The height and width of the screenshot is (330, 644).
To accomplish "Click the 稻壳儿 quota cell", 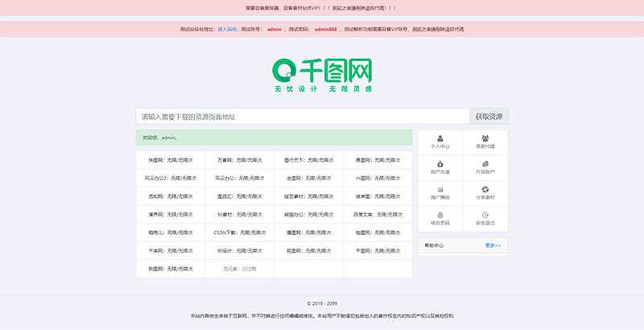I will (171, 233).
